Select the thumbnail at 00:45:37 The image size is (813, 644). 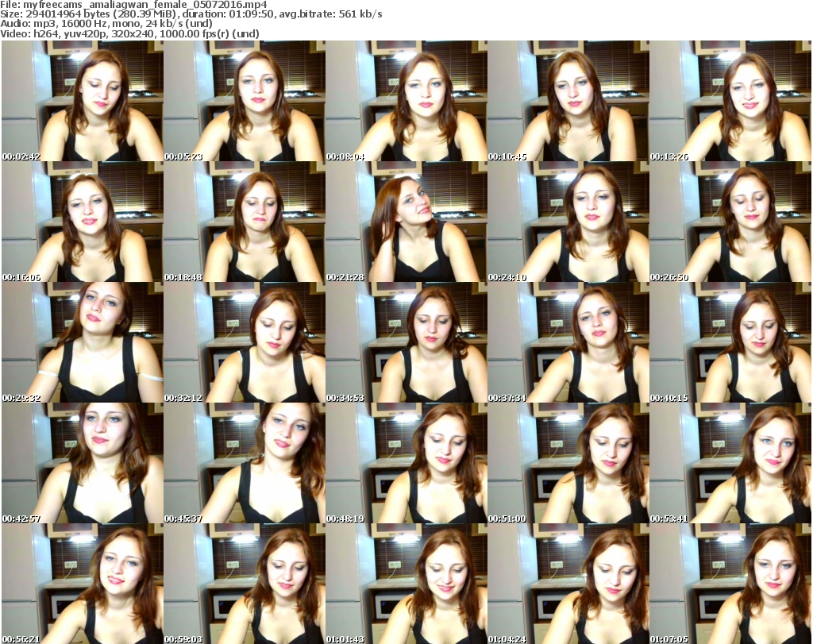[245, 463]
